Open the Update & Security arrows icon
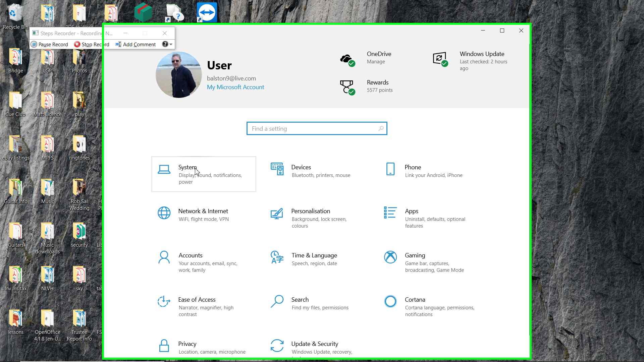The image size is (644, 362). click(277, 346)
